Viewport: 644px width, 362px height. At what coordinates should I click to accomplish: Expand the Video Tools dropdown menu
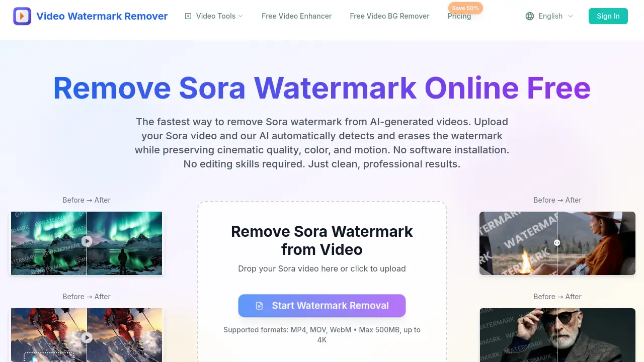point(214,16)
